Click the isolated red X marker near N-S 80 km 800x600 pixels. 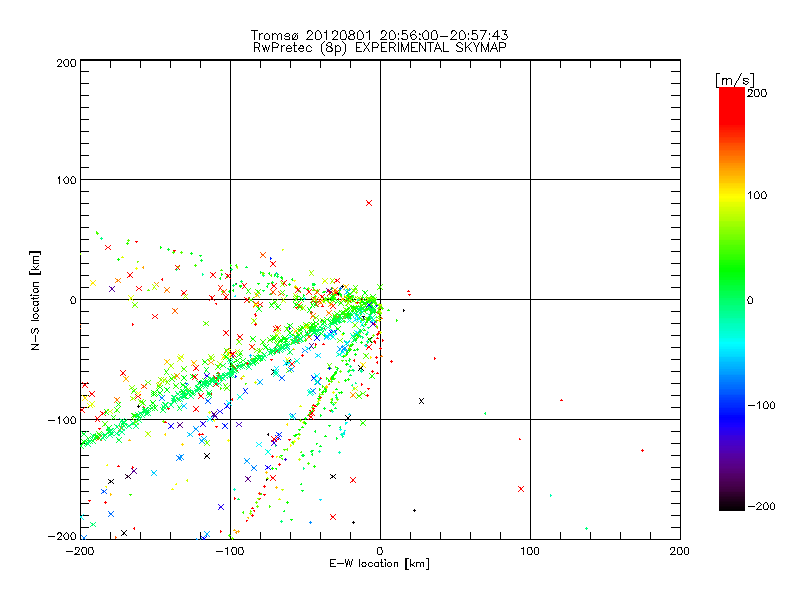pos(369,203)
